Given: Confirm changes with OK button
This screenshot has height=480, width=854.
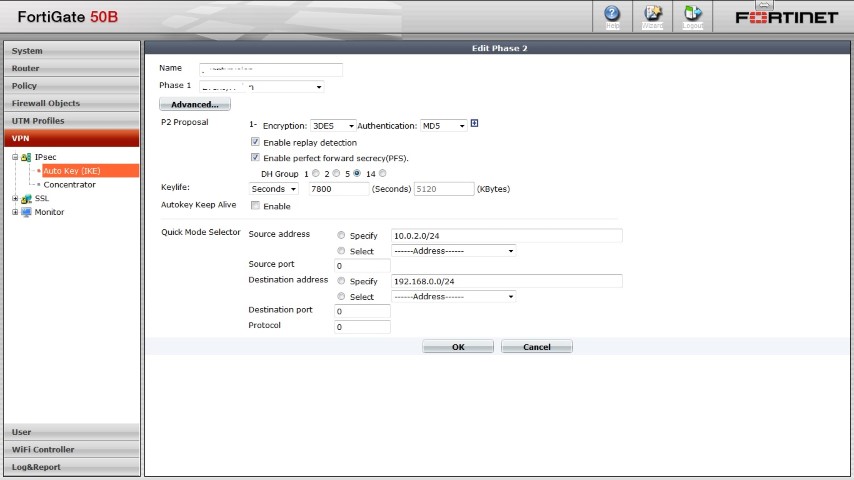Looking at the screenshot, I should coord(458,347).
